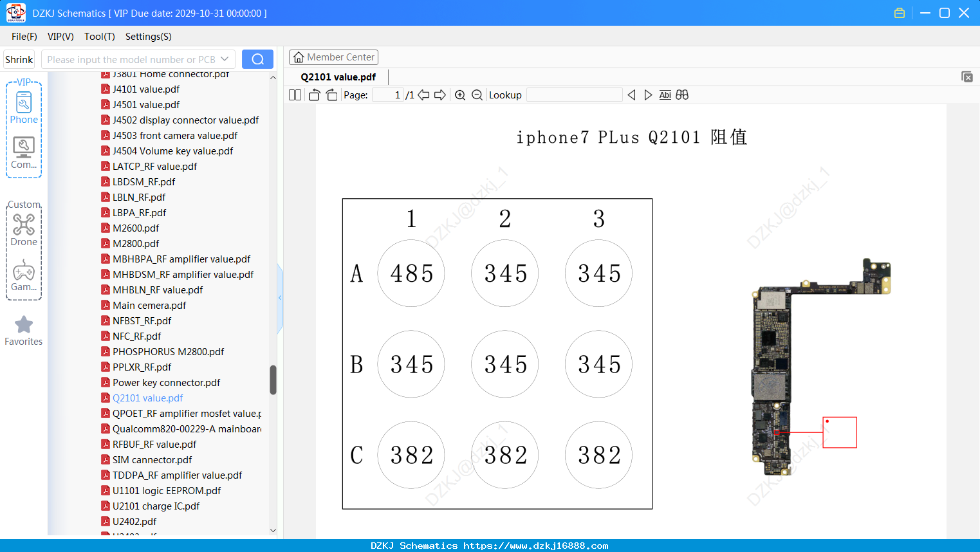The image size is (980, 552).
Task: Open Favorites star in sidebar
Action: [24, 331]
